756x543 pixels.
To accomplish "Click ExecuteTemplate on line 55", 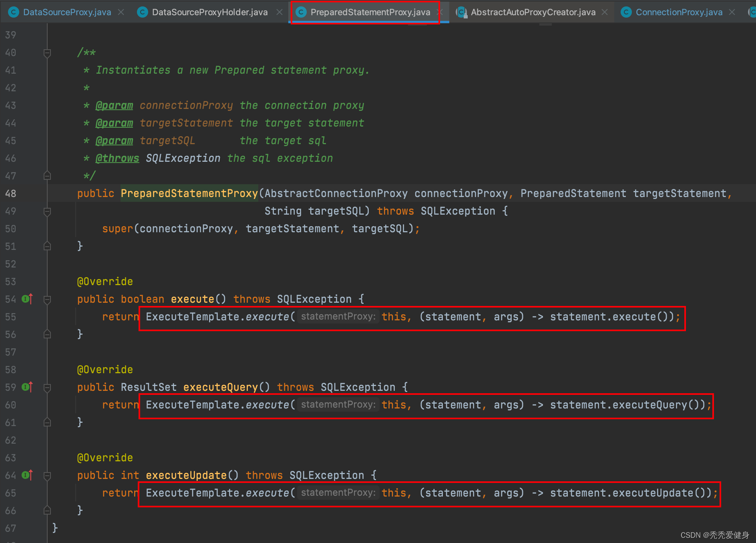I will click(193, 317).
